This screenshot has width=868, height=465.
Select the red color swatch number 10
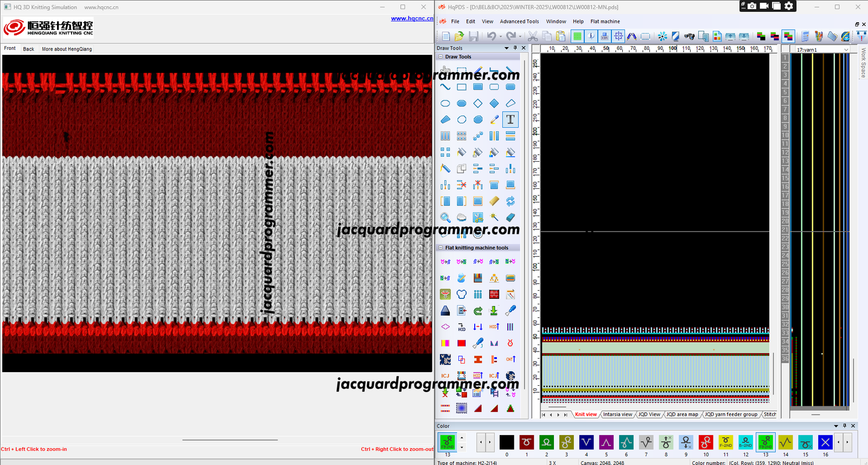705,442
